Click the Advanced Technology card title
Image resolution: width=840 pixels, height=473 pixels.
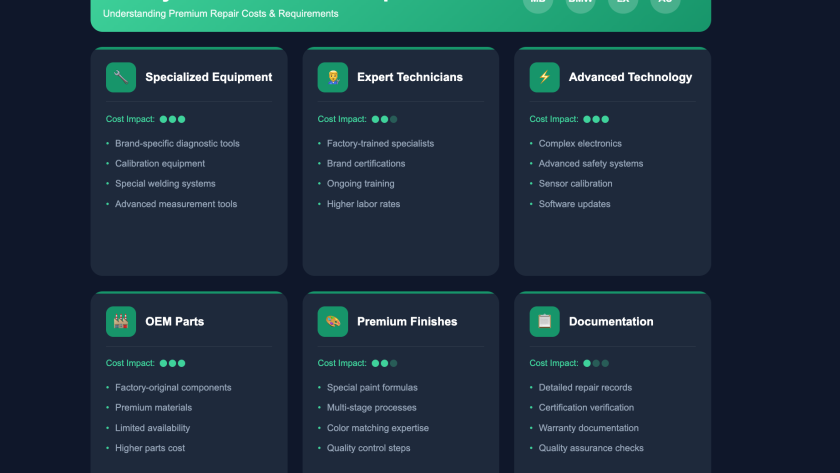click(x=630, y=77)
